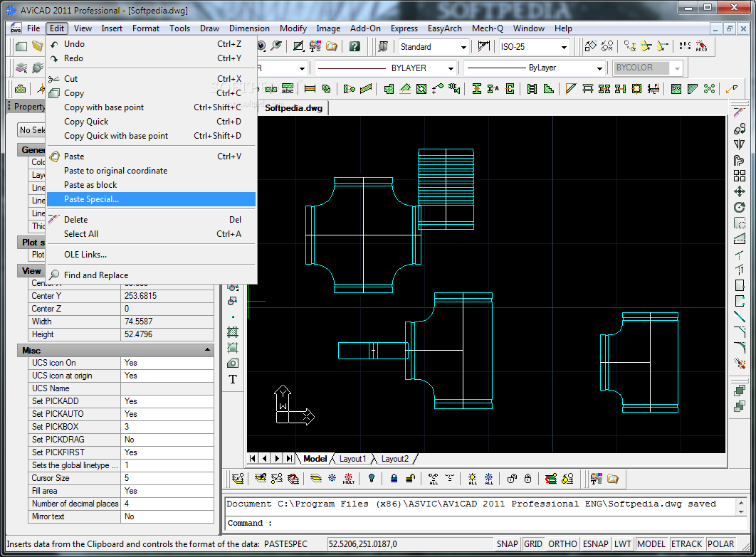The width and height of the screenshot is (756, 557).
Task: Choose Paste Special from Edit menu
Action: 152,199
